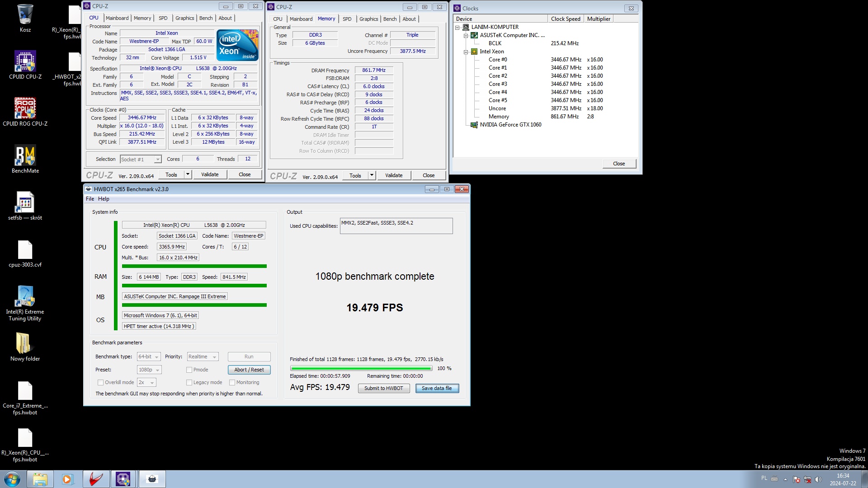Open the Kosz recycle bin icon
868x488 pixels.
coord(25,18)
